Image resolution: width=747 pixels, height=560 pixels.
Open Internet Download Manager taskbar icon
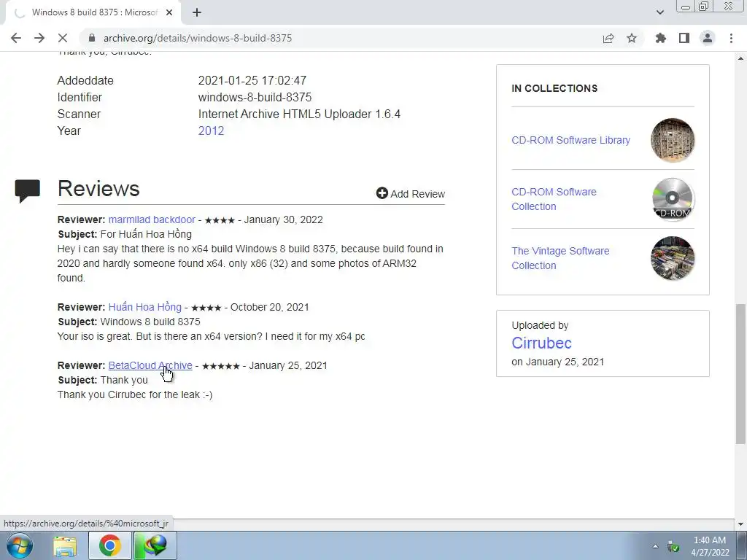tap(156, 545)
